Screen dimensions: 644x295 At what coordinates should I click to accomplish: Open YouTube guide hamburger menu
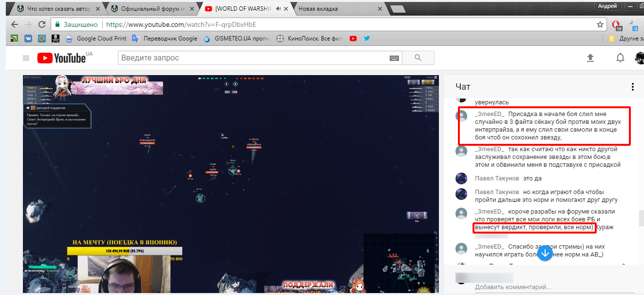26,58
